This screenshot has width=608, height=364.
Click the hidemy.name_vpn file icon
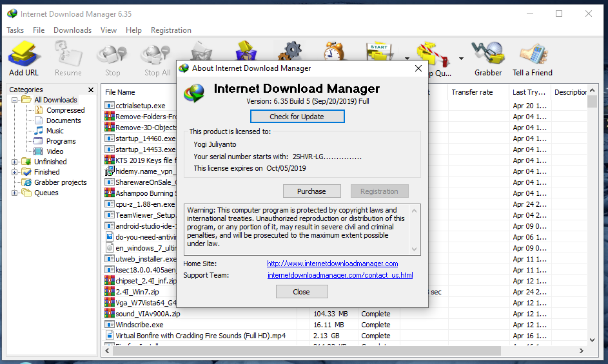pyautogui.click(x=110, y=171)
